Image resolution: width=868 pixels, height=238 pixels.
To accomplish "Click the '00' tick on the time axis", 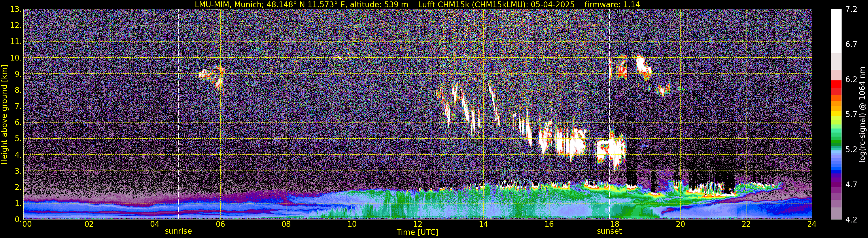I will point(27,224).
